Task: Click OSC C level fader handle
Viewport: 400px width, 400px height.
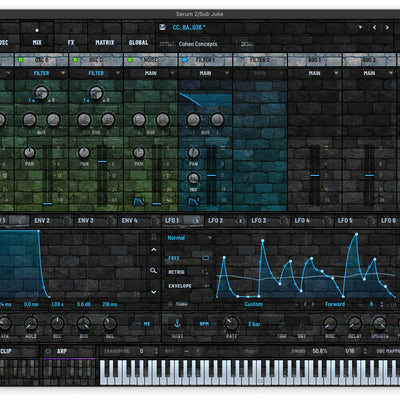Action: [x=102, y=161]
